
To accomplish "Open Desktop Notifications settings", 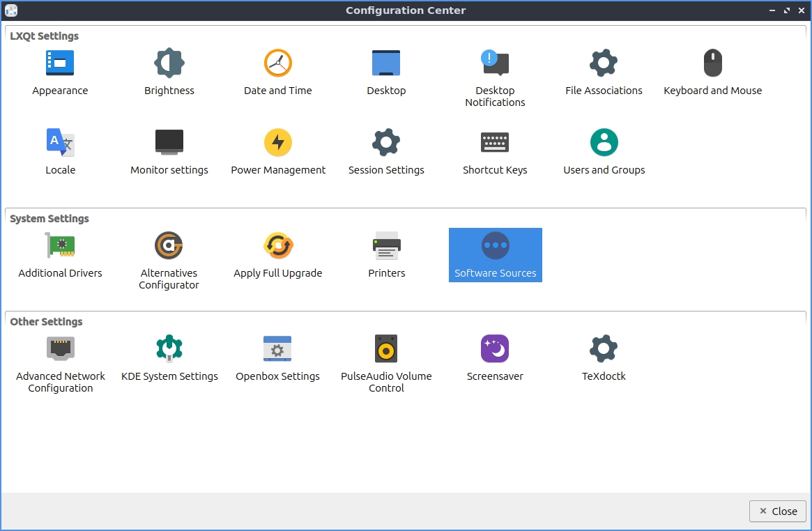I will click(x=495, y=63).
